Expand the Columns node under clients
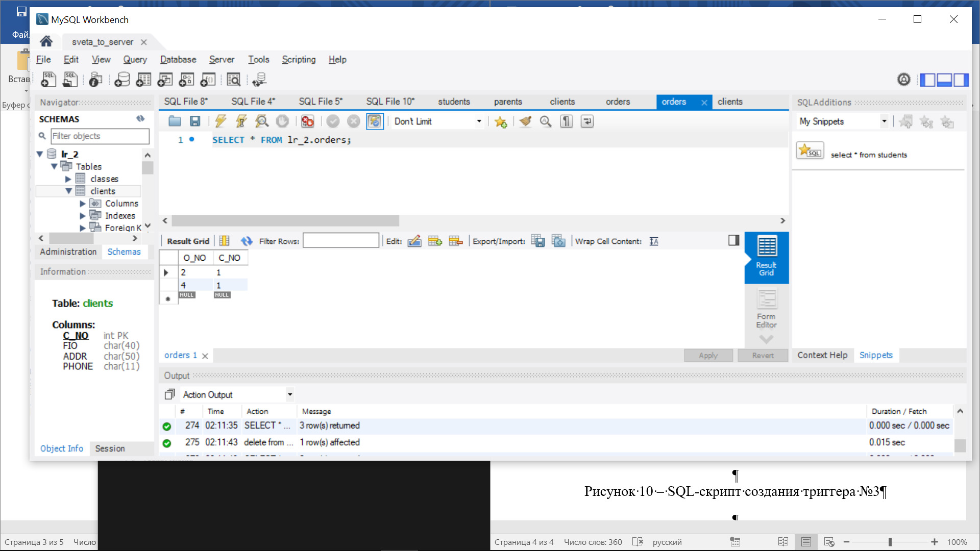The image size is (980, 551). [x=83, y=204]
